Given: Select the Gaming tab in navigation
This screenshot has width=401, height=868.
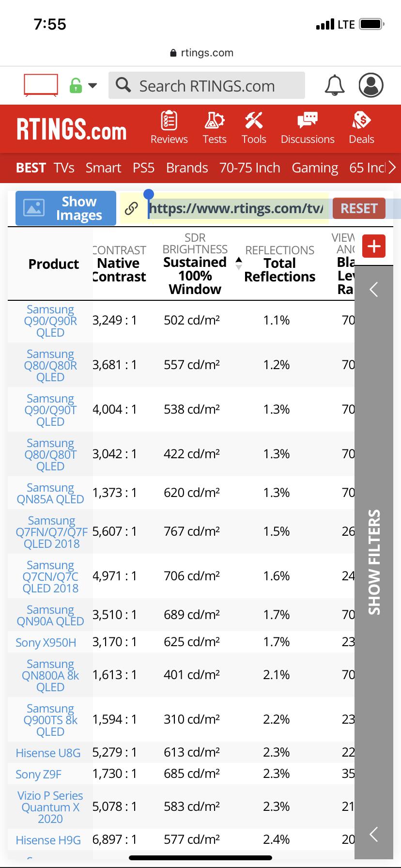Looking at the screenshot, I should 315,168.
